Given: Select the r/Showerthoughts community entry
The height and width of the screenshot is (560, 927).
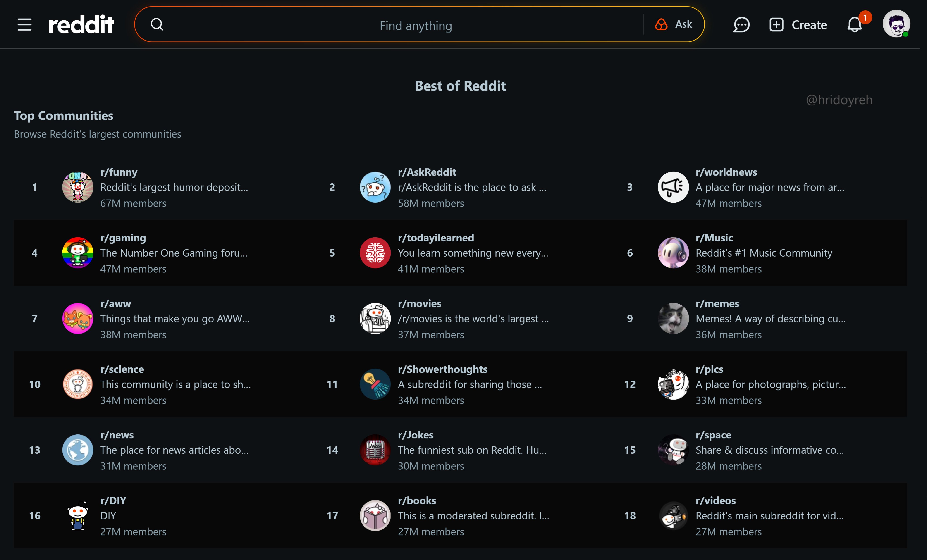Looking at the screenshot, I should click(x=442, y=369).
